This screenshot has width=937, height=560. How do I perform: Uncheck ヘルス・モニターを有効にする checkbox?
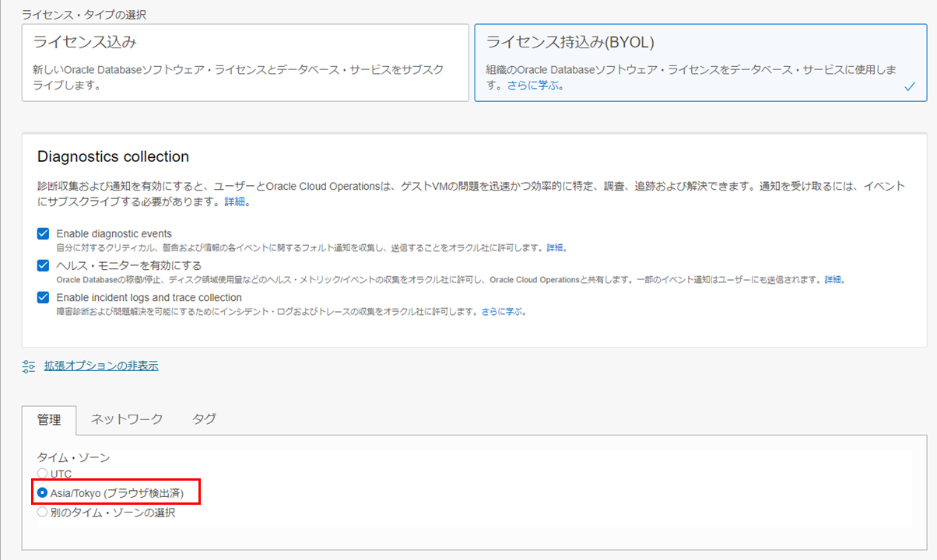pyautogui.click(x=44, y=266)
